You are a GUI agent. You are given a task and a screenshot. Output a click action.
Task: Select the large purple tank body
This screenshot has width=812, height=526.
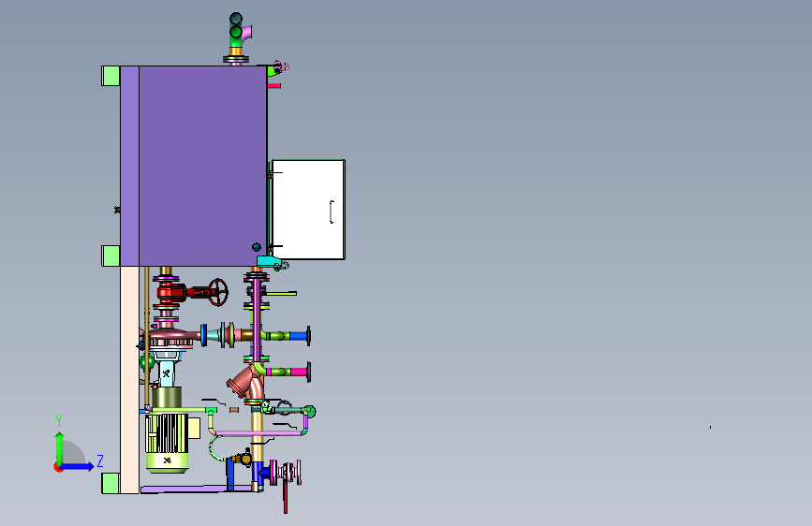click(x=203, y=166)
